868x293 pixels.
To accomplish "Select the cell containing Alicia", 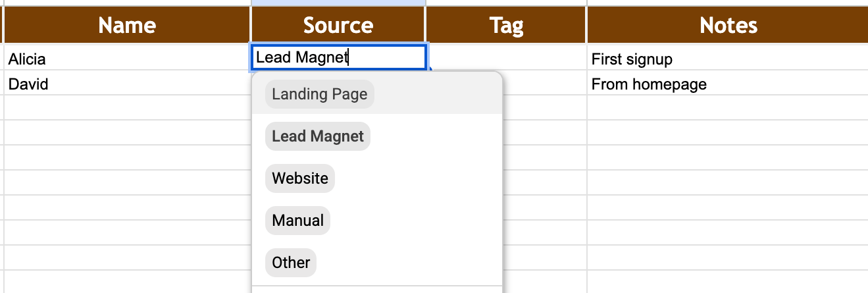I will tap(127, 59).
